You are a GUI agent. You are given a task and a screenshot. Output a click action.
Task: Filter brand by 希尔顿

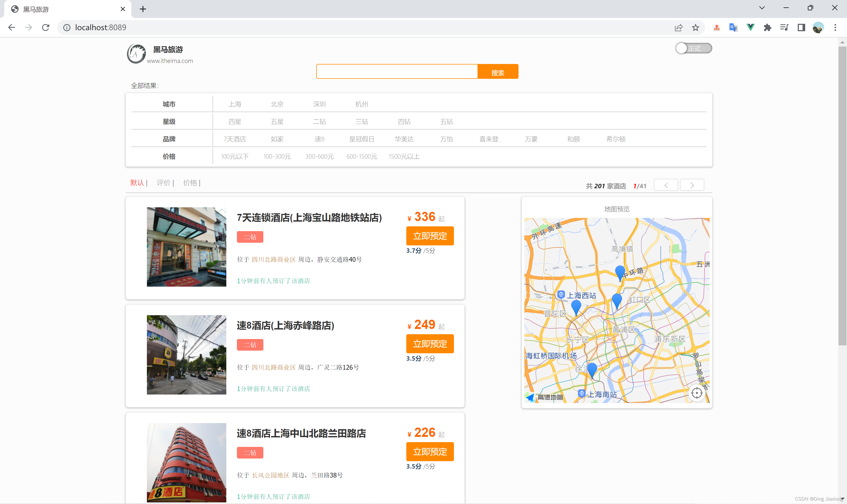pyautogui.click(x=616, y=139)
